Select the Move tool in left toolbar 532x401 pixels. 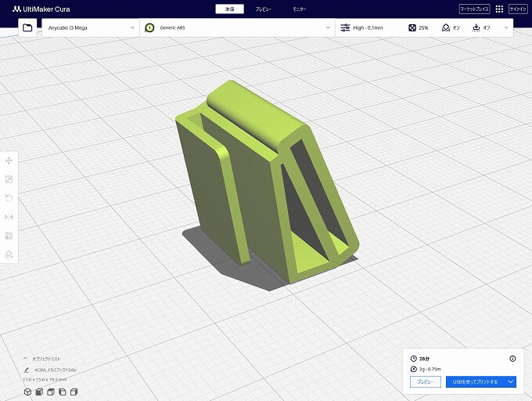pos(9,161)
